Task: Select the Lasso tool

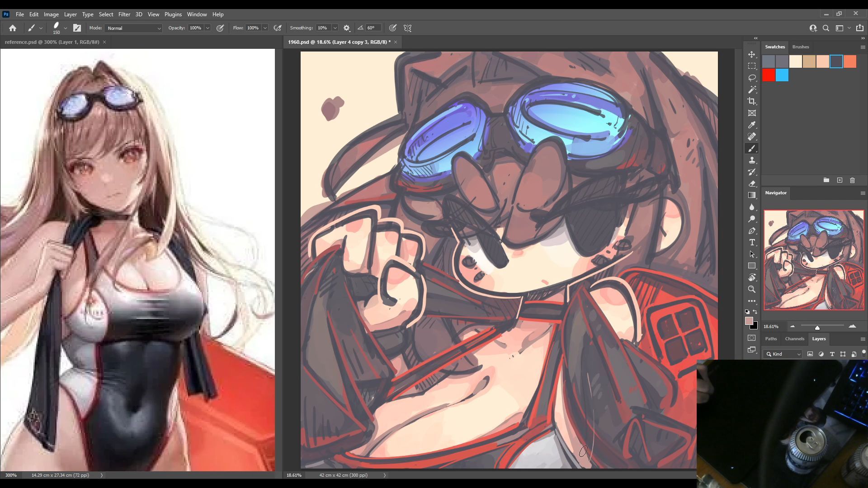Action: 752,78
